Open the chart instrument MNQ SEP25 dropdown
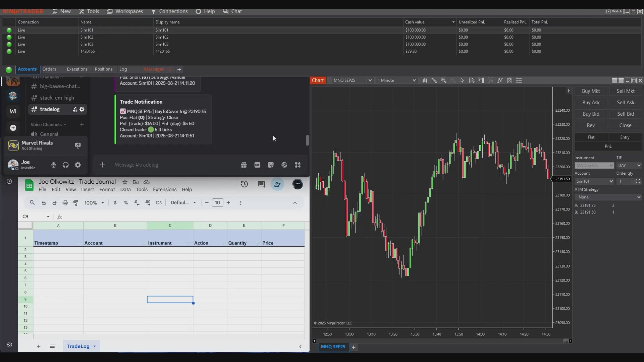Image resolution: width=644 pixels, height=362 pixels. pos(370,80)
